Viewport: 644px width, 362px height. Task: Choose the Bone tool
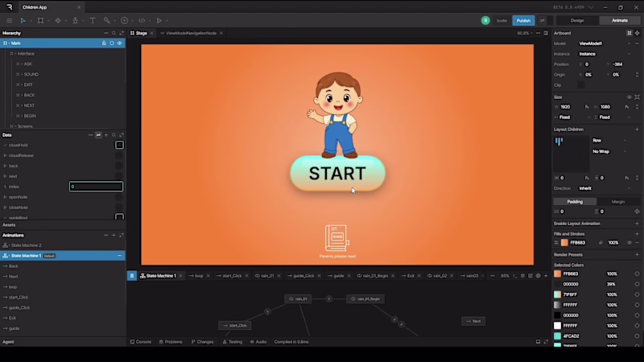tap(107, 21)
